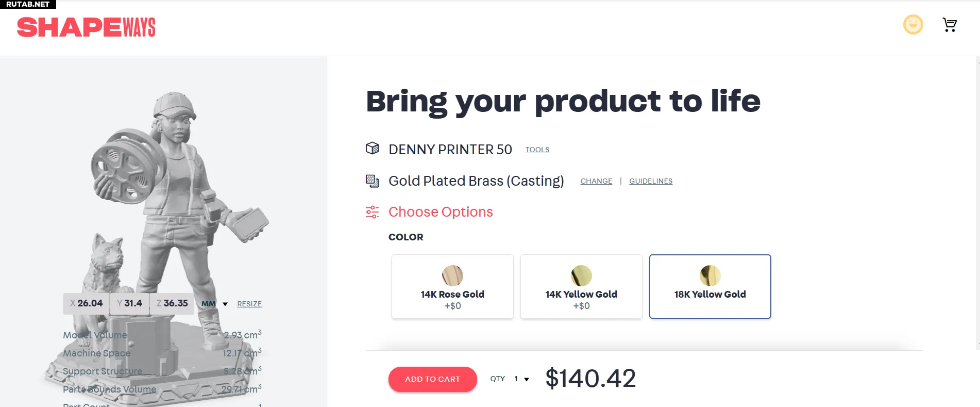Click the 14K Rose Gold color swatch
Screen dimensions: 980x407
[452, 275]
